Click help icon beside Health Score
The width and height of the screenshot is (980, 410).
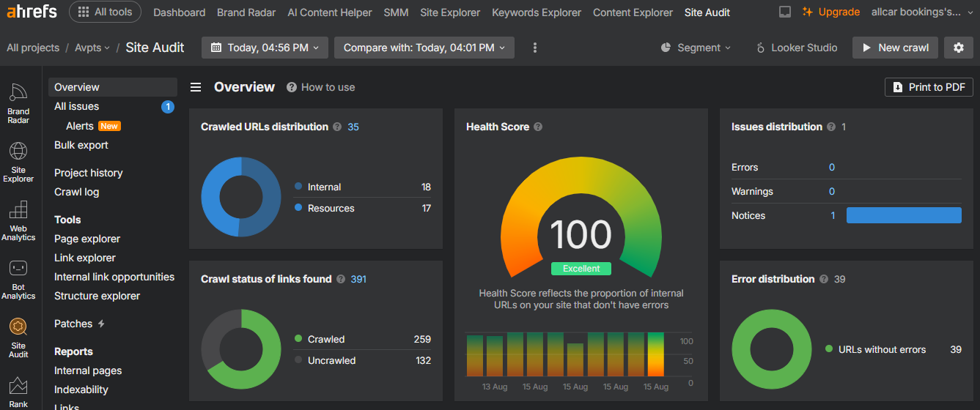[x=538, y=127]
